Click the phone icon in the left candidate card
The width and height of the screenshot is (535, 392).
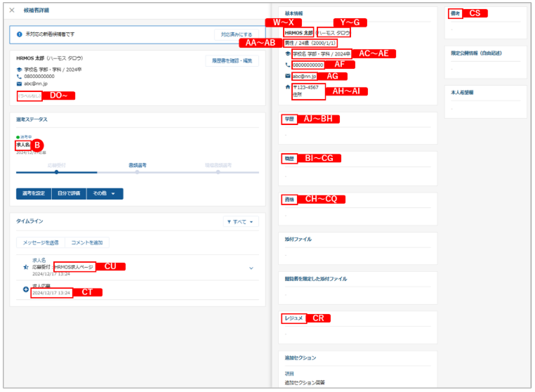coord(19,77)
